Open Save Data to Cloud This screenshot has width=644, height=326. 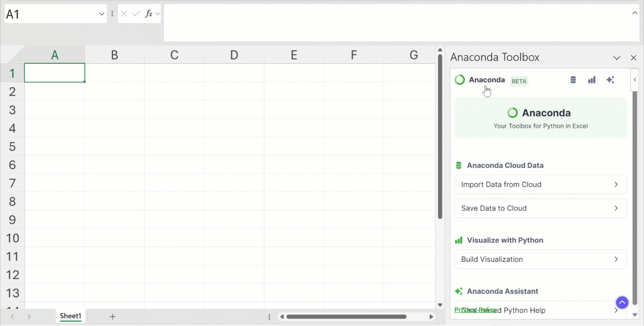click(x=540, y=208)
